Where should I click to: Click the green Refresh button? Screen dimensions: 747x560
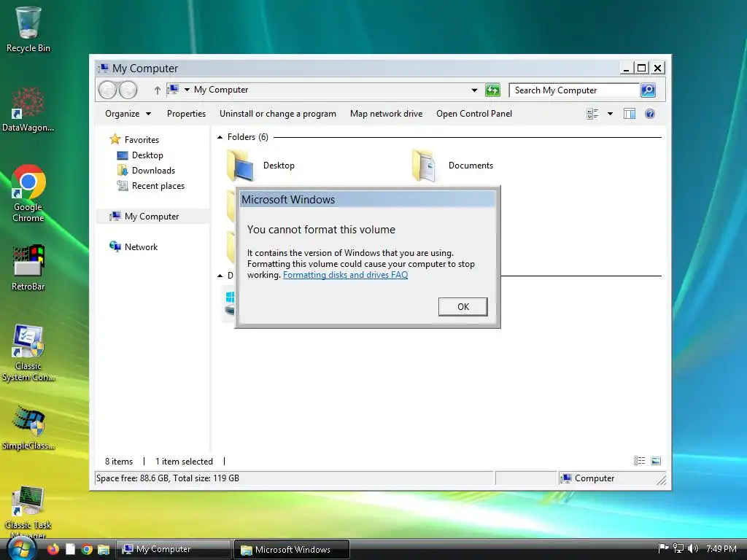coord(492,90)
